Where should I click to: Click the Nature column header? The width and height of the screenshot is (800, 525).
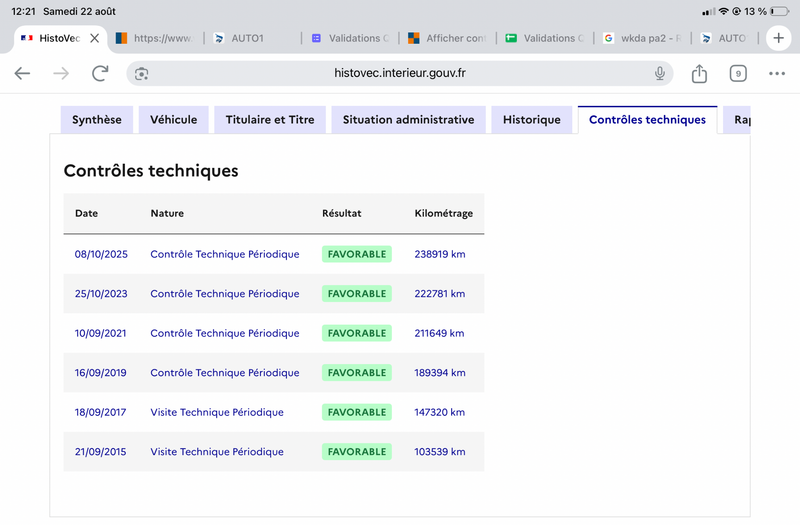167,213
